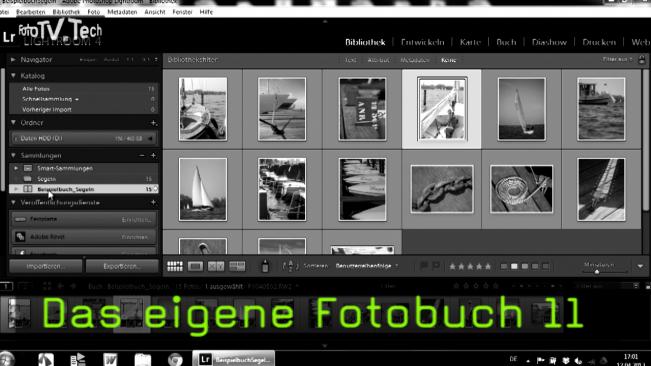
Task: Click the Daten HDD volume bar
Action: pyautogui.click(x=83, y=138)
